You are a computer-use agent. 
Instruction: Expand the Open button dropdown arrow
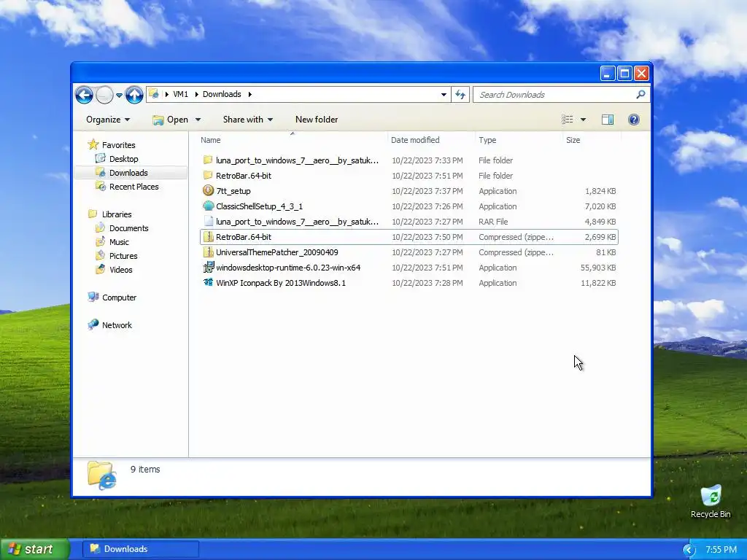pyautogui.click(x=198, y=120)
